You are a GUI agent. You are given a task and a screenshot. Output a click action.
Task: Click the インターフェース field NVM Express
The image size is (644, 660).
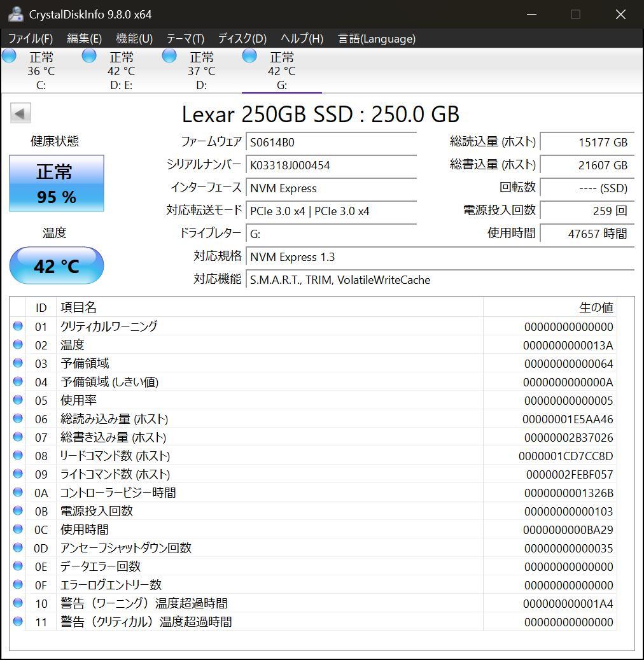(332, 188)
